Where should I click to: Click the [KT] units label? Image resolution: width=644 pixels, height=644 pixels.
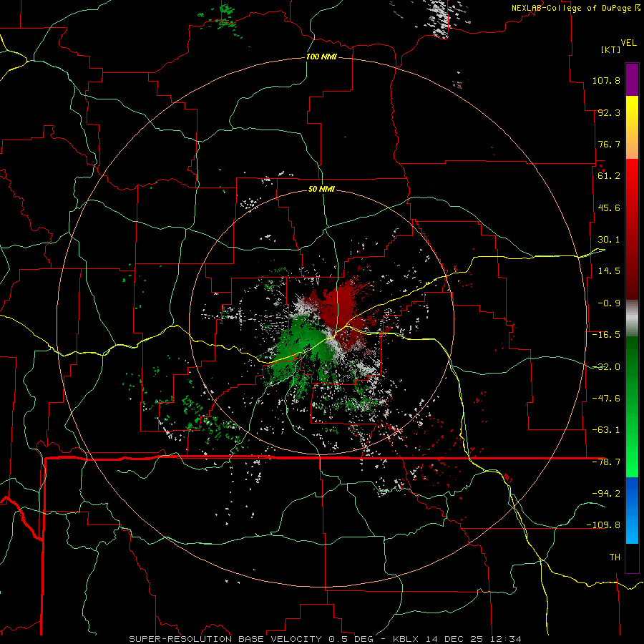[610, 49]
